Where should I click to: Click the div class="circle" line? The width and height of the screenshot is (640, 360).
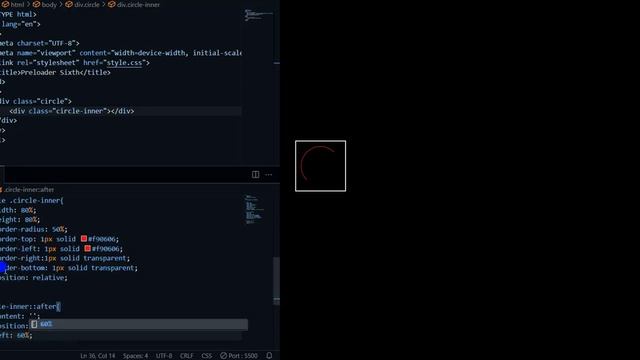point(36,101)
